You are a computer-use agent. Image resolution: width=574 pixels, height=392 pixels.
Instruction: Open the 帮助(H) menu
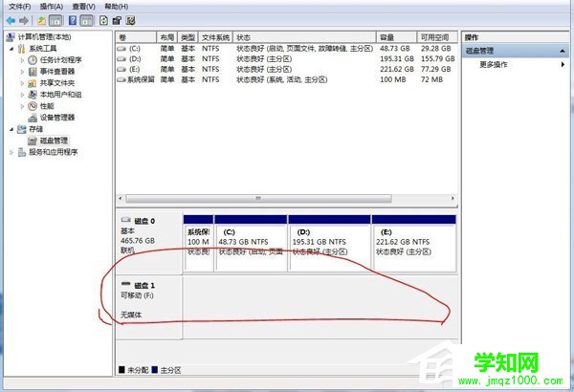click(116, 7)
